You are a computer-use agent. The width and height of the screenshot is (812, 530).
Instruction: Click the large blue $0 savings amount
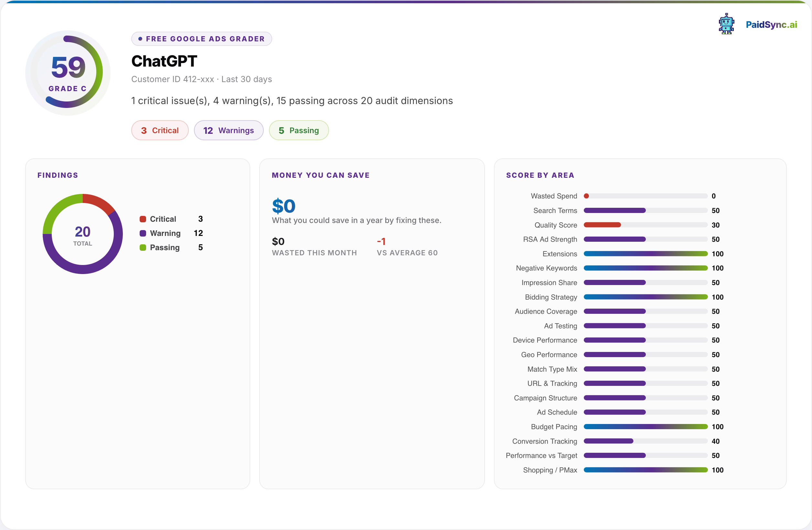click(x=283, y=206)
